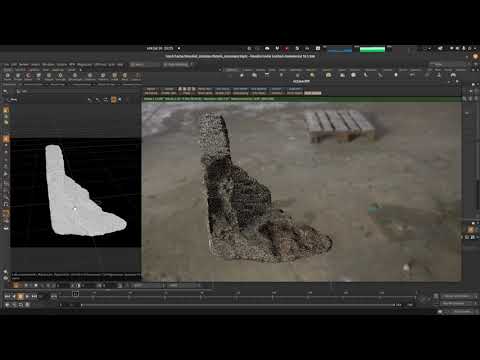Jump to the first frame
480x360 pixels.
7,296
